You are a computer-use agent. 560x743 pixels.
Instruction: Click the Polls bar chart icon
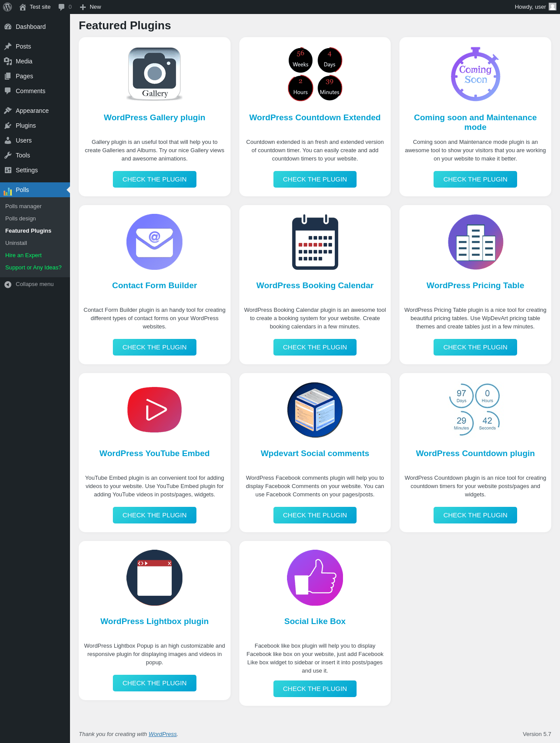point(8,191)
